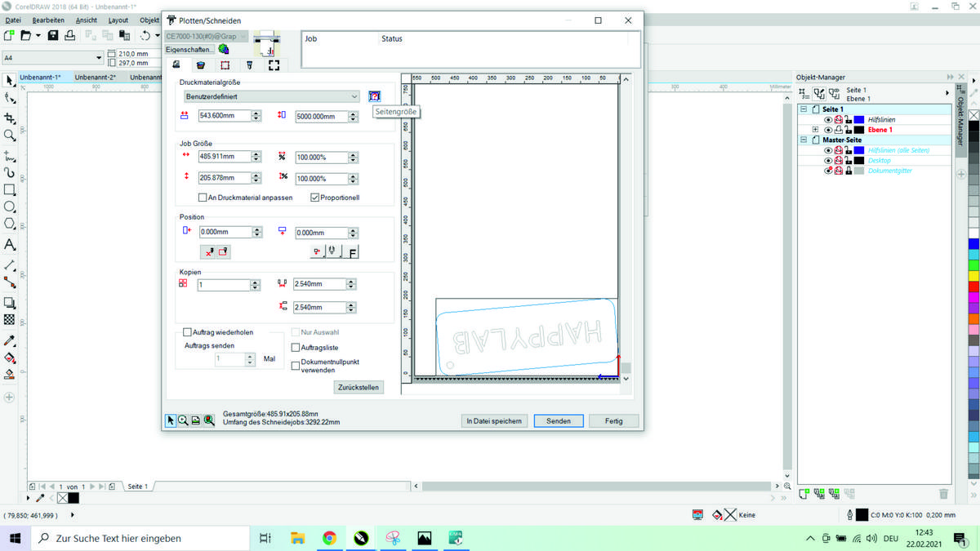This screenshot has width=980, height=551.
Task: Select the Ellipse tool in the toolbox
Action: point(10,208)
